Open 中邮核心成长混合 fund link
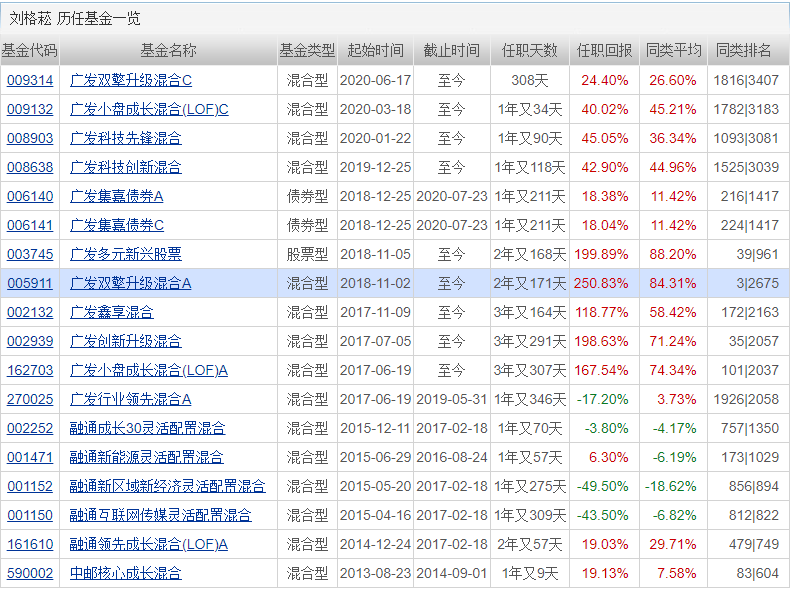Image resolution: width=791 pixels, height=590 pixels. [x=126, y=573]
